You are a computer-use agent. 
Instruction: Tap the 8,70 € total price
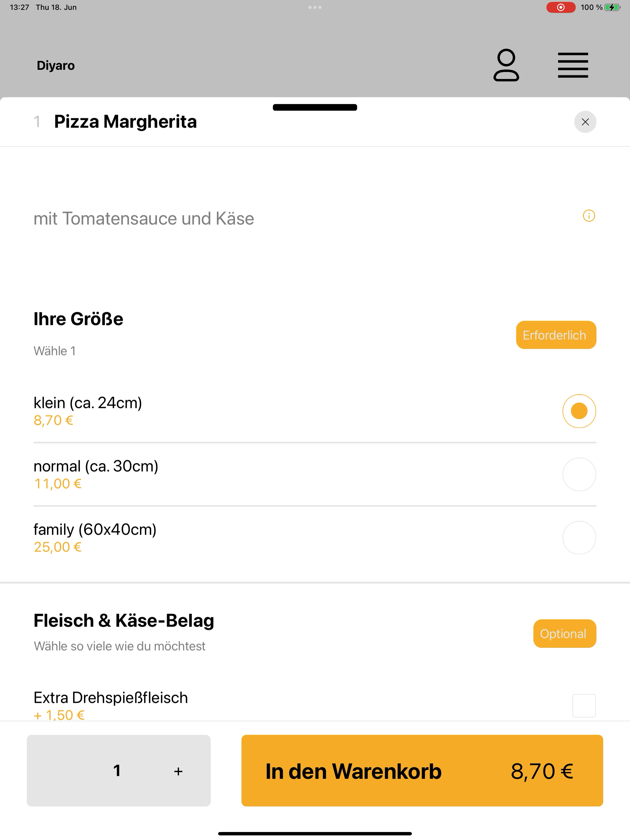541,771
